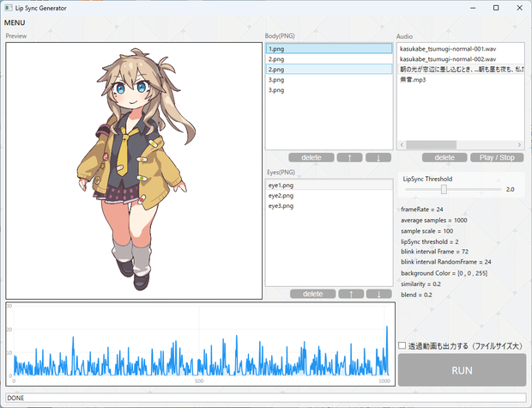
Task: Click the lipSync threshold = 2 text
Action: pyautogui.click(x=430, y=241)
